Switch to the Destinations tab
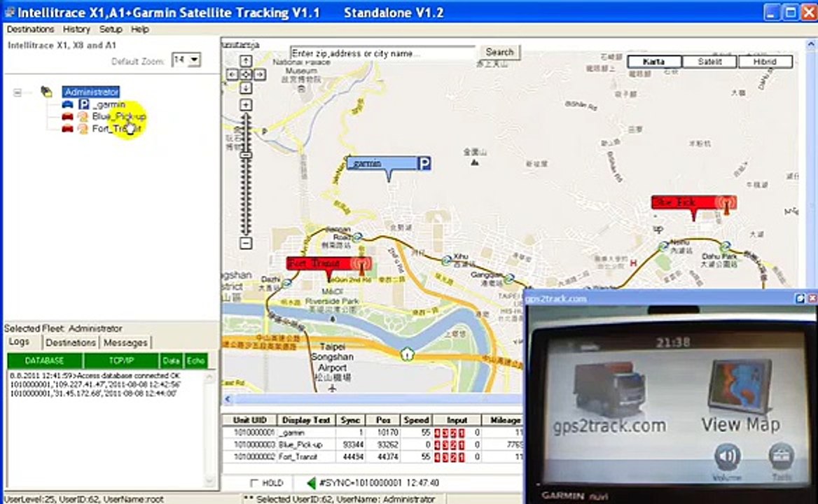The height and width of the screenshot is (504, 818). (x=71, y=342)
